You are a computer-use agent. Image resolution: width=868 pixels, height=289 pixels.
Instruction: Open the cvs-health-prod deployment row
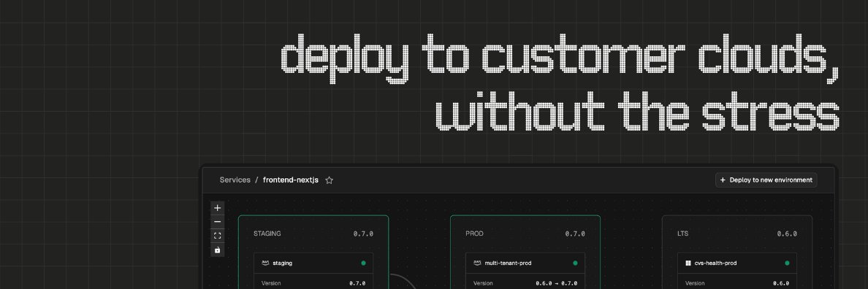[737, 263]
